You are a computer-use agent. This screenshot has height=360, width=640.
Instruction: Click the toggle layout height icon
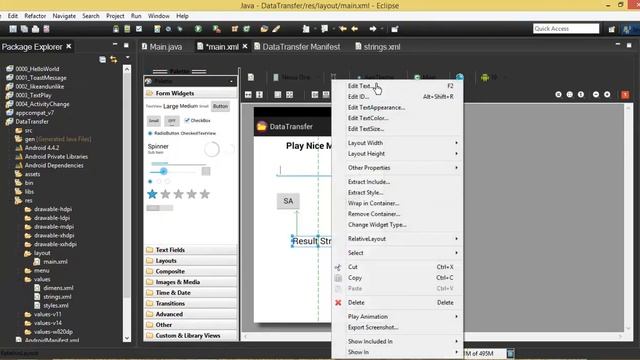pyautogui.click(x=259, y=95)
